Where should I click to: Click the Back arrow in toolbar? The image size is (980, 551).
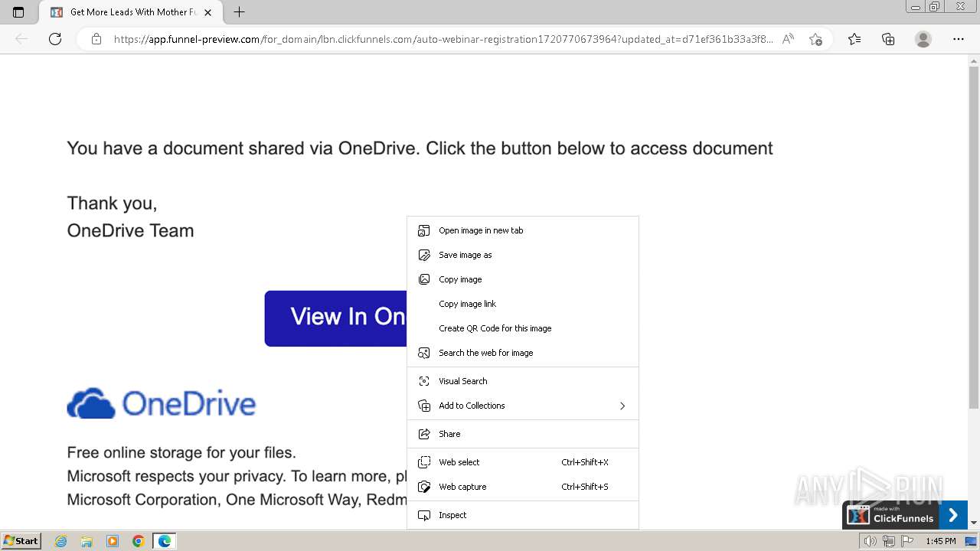click(21, 39)
